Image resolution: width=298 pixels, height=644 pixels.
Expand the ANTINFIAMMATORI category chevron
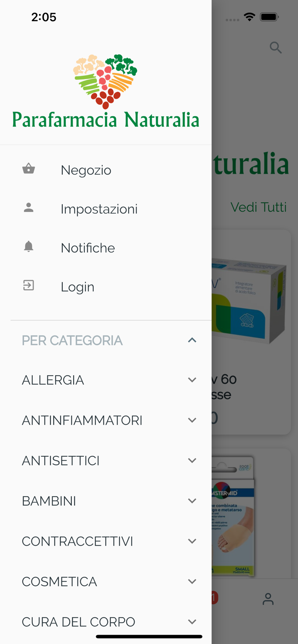pos(192,420)
